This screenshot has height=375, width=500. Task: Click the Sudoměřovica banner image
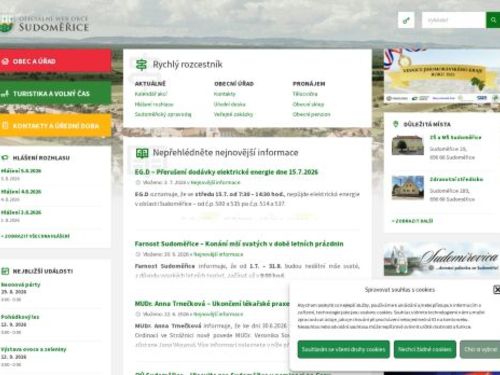442,259
